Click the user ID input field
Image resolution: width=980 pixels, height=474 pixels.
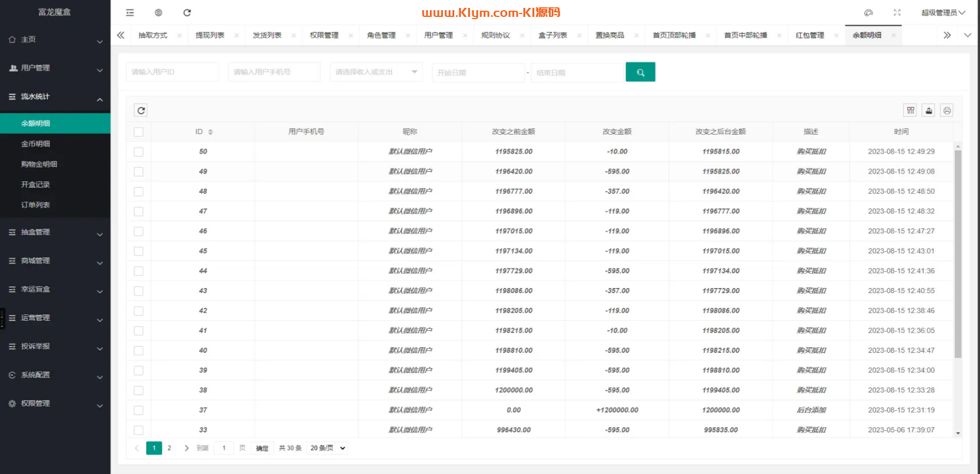point(172,72)
